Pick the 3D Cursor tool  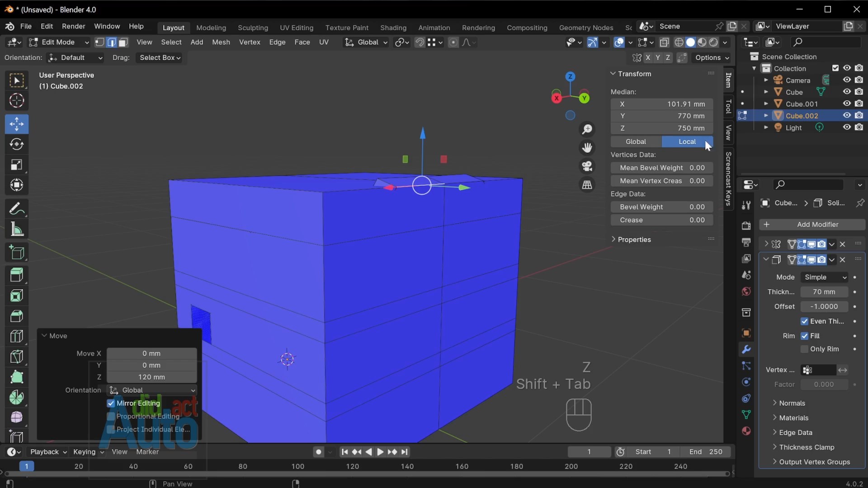pyautogui.click(x=17, y=101)
